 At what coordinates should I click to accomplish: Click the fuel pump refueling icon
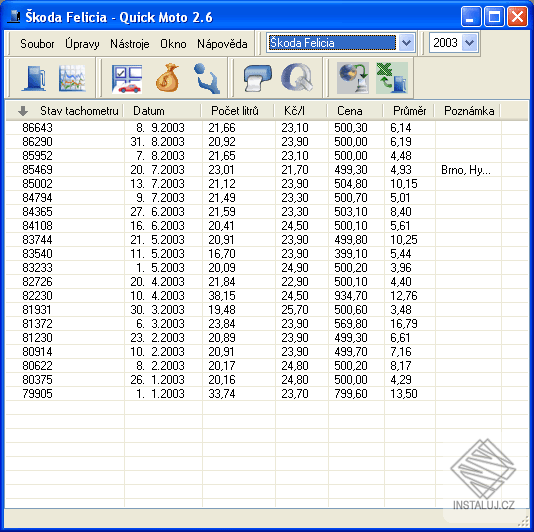(x=34, y=78)
